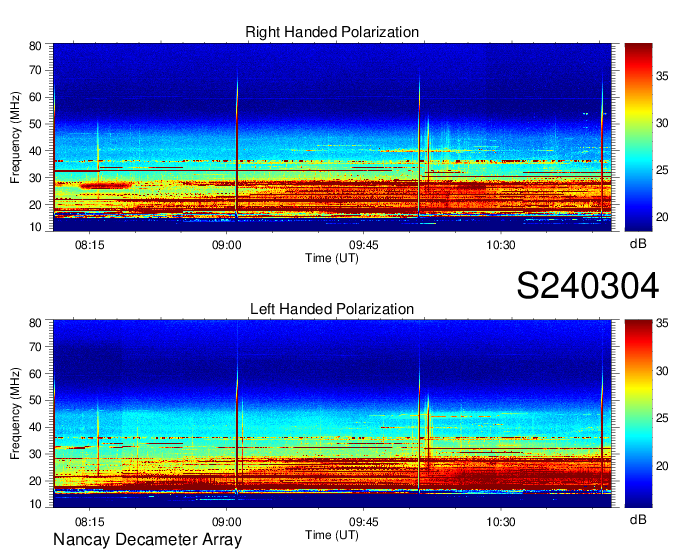Click the "25" value on right-handed color bar
Image resolution: width=680 pixels, height=552 pixels.
coord(662,170)
